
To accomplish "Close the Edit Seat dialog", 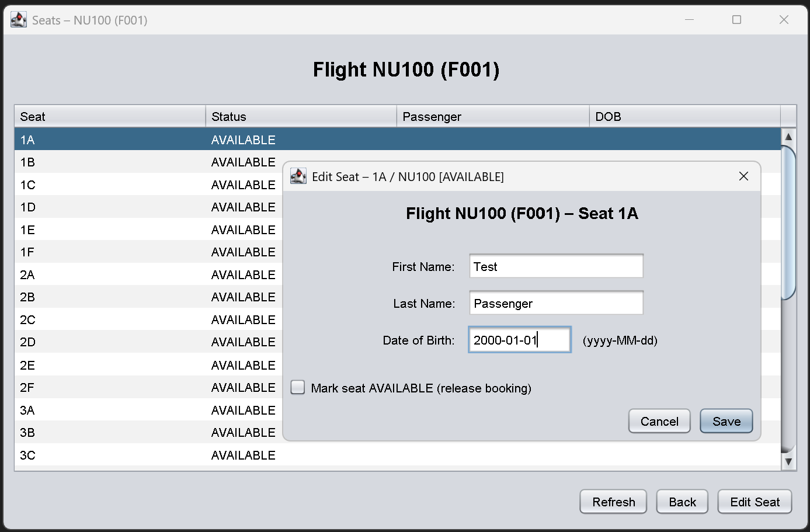I will pos(743,176).
